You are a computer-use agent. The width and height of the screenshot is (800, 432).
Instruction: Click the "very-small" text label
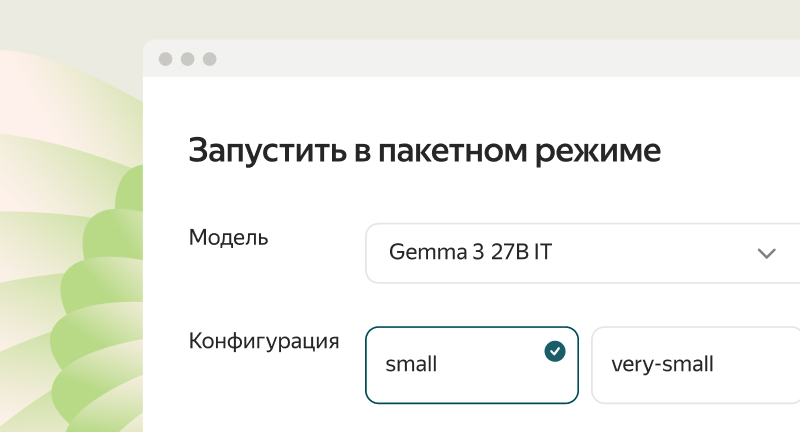click(662, 365)
